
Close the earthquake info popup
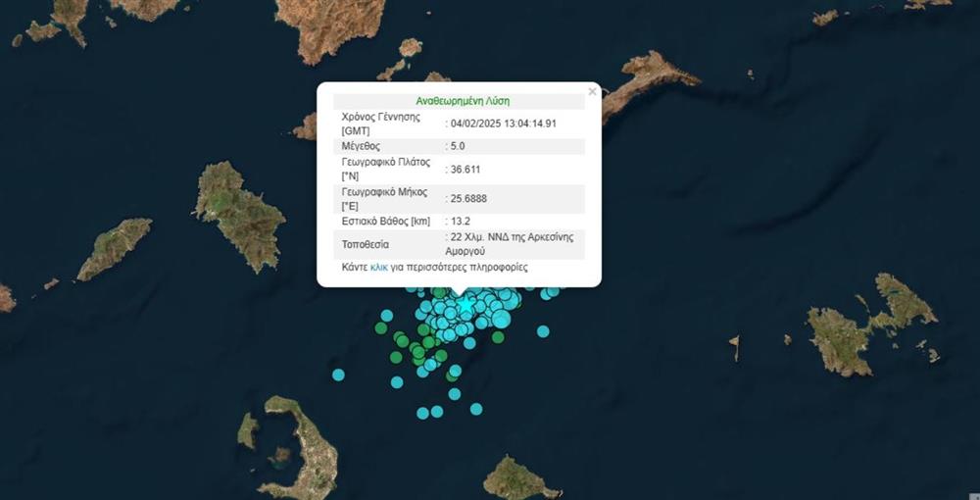pos(592,91)
